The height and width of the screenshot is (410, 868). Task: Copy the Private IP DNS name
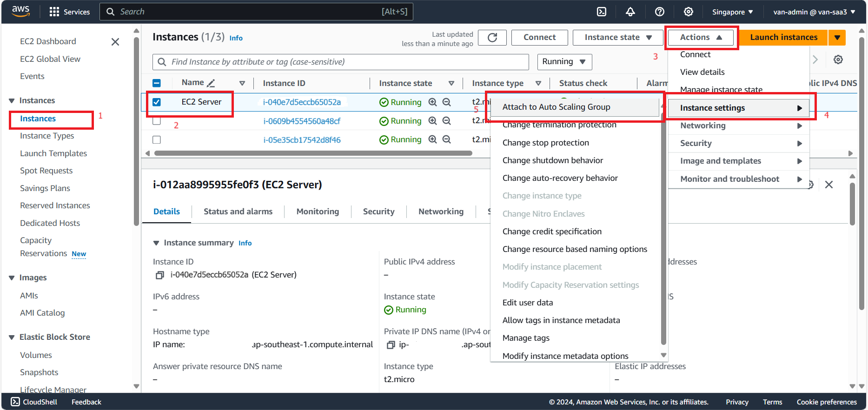pos(391,345)
